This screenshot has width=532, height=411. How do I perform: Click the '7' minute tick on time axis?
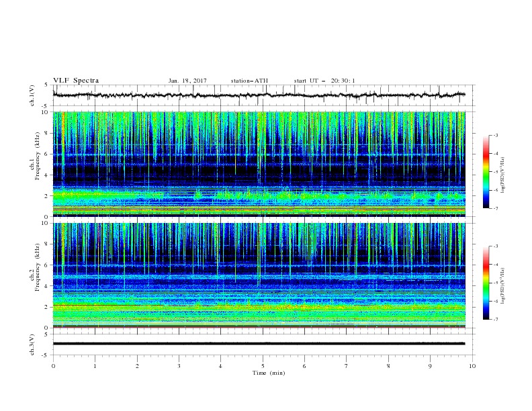347,366
